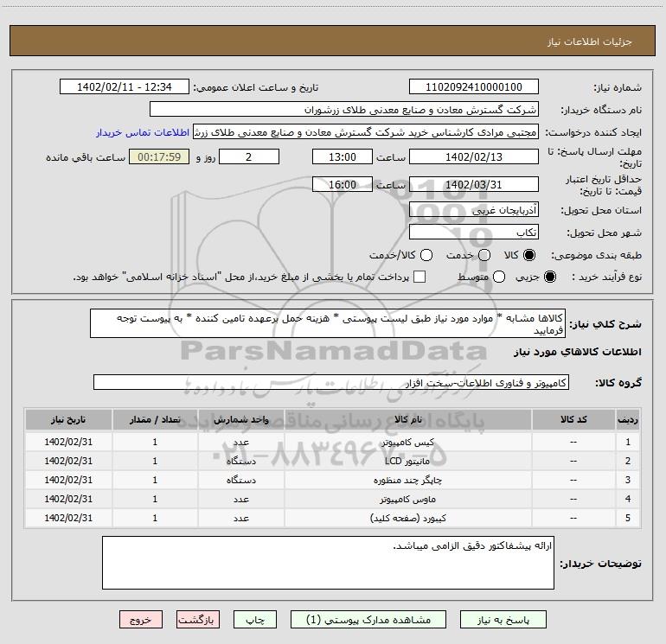Click the remaining days field showing 2
This screenshot has width=666, height=644.
tap(249, 156)
